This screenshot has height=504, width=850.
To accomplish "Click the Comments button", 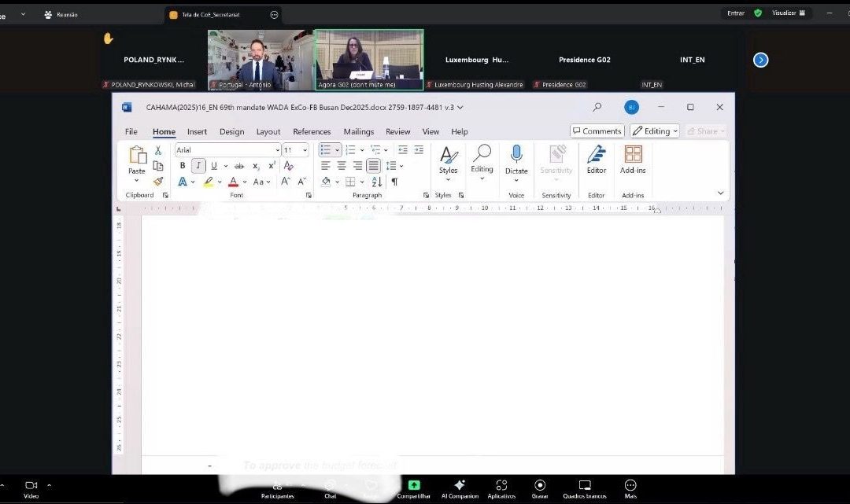I will point(597,131).
